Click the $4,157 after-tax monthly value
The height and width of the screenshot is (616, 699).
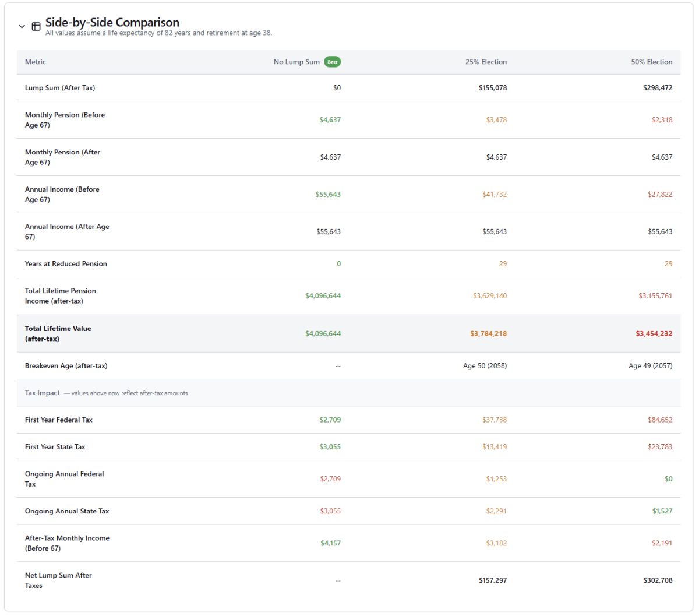(331, 543)
